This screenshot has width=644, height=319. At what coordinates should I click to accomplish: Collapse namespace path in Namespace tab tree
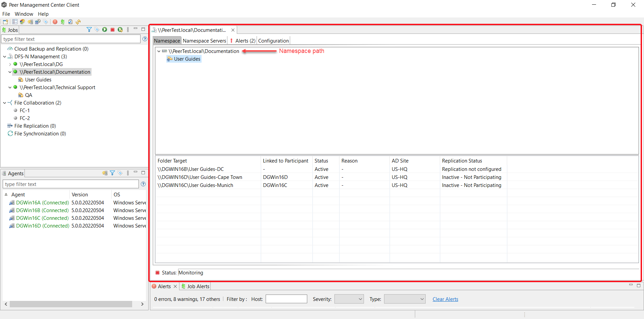[x=159, y=51]
